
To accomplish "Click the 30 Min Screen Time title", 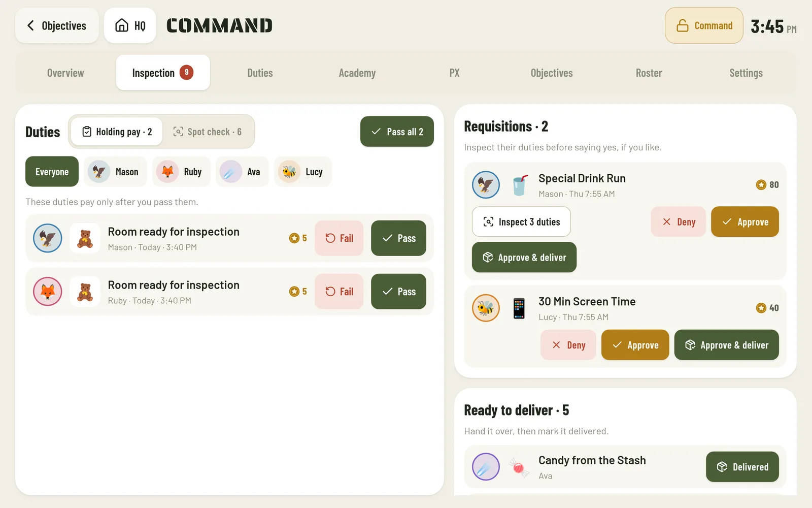I will click(587, 301).
